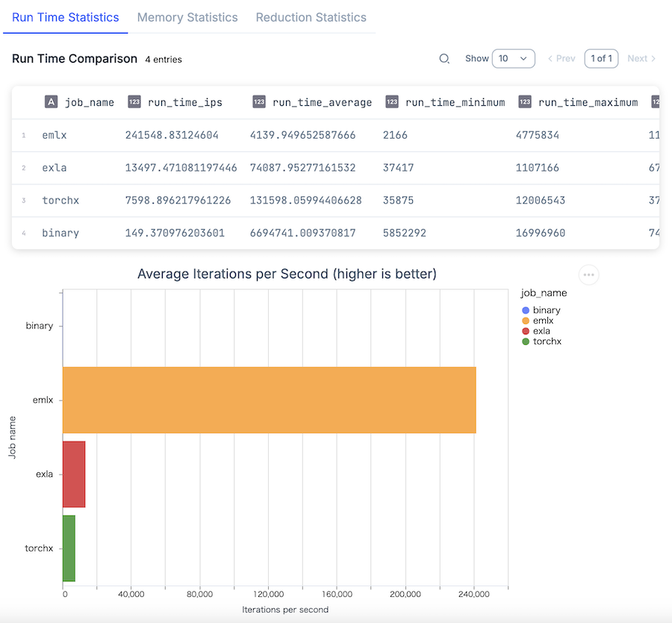Image resolution: width=672 pixels, height=623 pixels.
Task: Click the maximum value 1107166
Action: (x=538, y=168)
